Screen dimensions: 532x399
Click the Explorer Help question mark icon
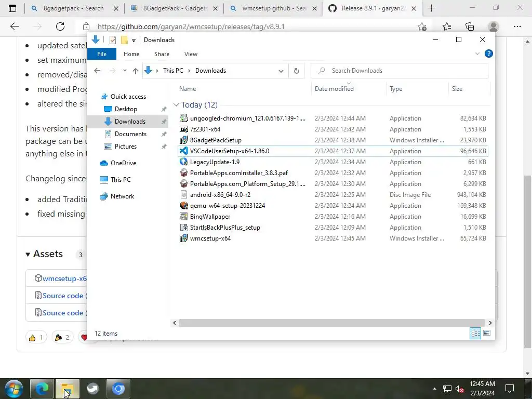coord(488,54)
